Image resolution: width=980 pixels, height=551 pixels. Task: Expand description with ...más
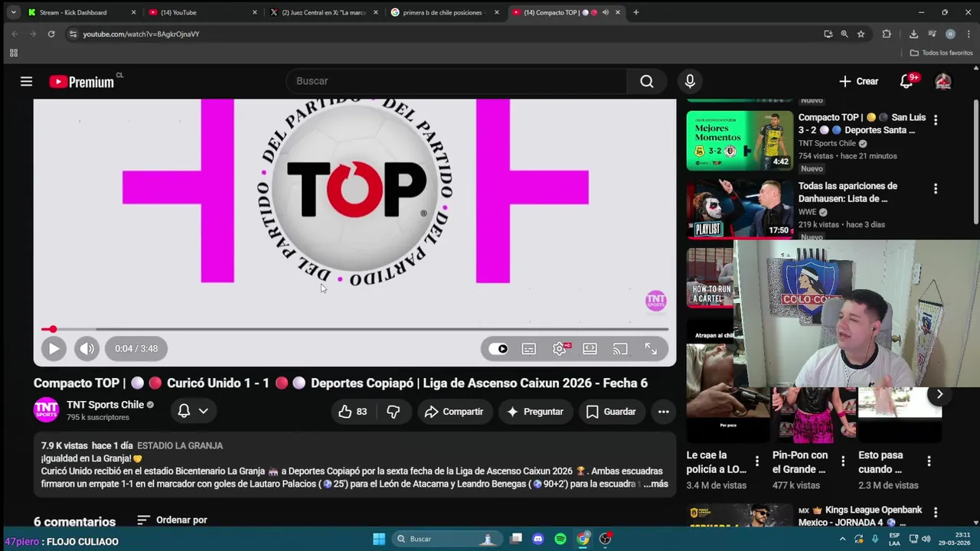pyautogui.click(x=656, y=484)
